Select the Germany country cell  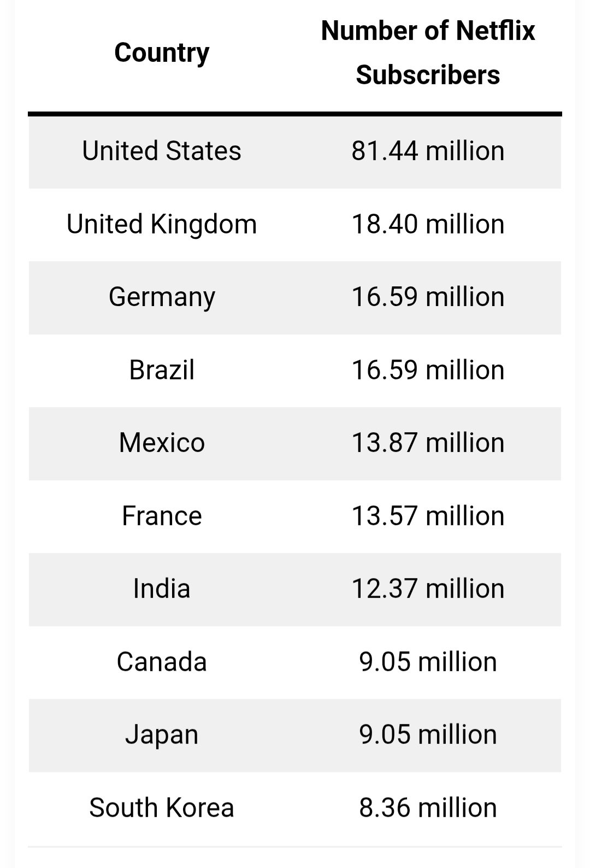pyautogui.click(x=162, y=297)
